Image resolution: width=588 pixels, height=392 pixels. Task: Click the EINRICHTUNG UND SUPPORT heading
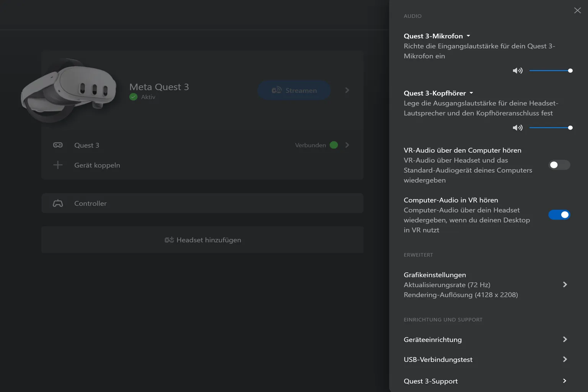pos(443,320)
